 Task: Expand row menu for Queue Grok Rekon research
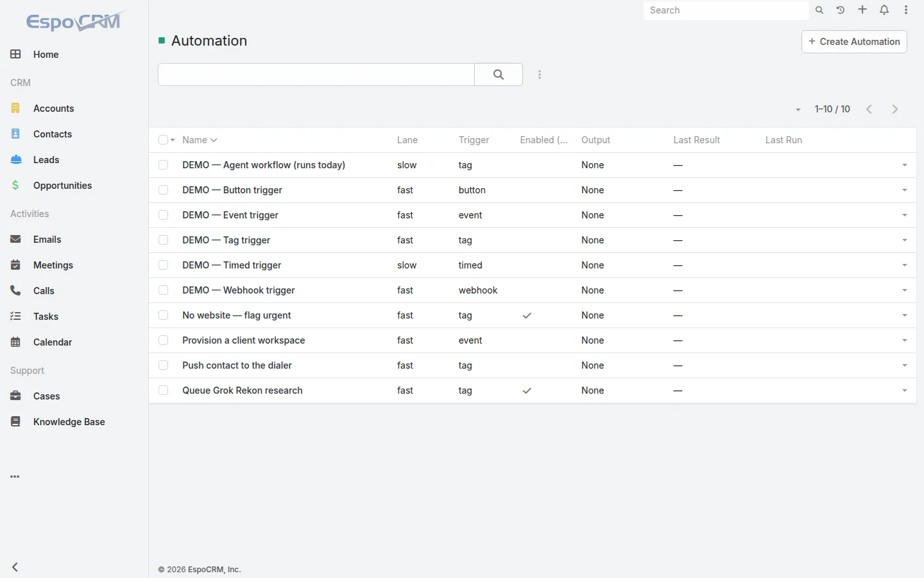[x=905, y=390]
